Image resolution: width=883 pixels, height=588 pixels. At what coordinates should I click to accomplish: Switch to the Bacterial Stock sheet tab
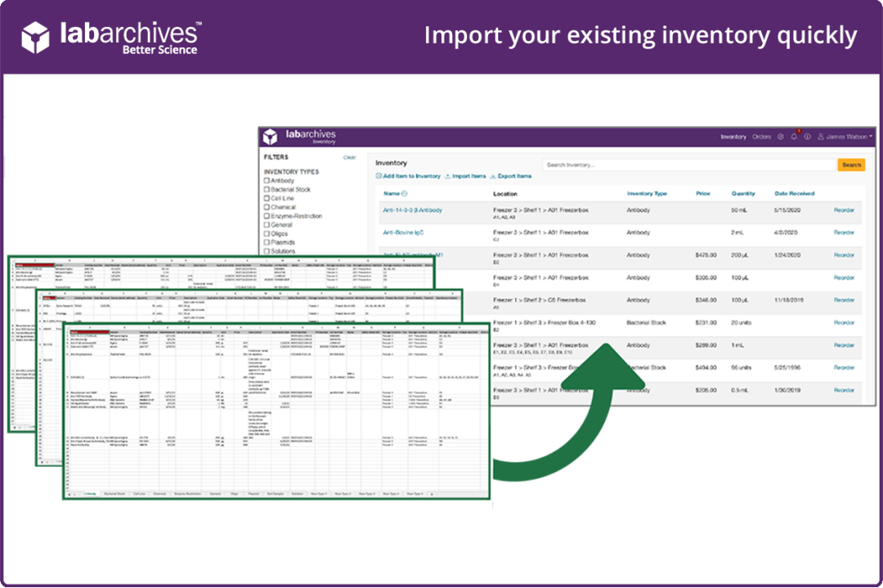pos(115,494)
